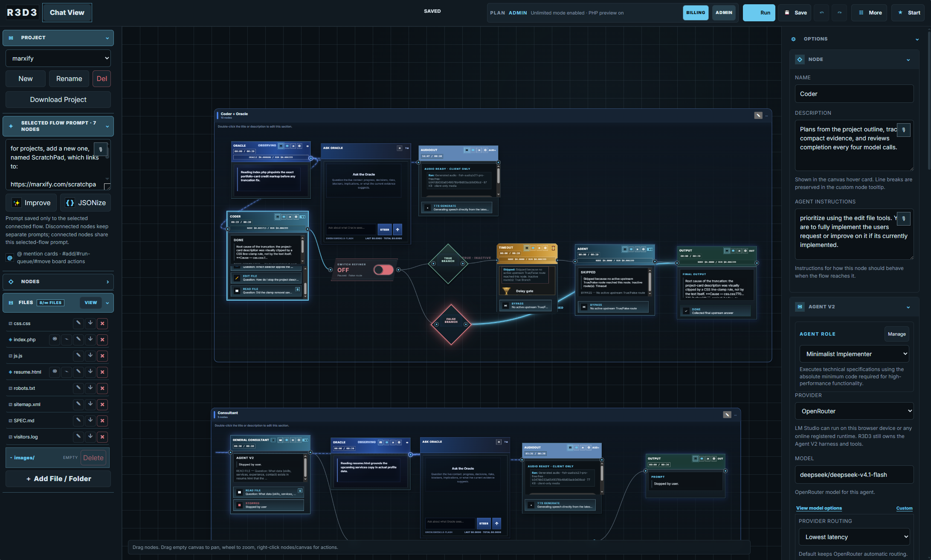Image resolution: width=931 pixels, height=560 pixels.
Task: Toggle the VIEW button in Files header
Action: click(91, 303)
